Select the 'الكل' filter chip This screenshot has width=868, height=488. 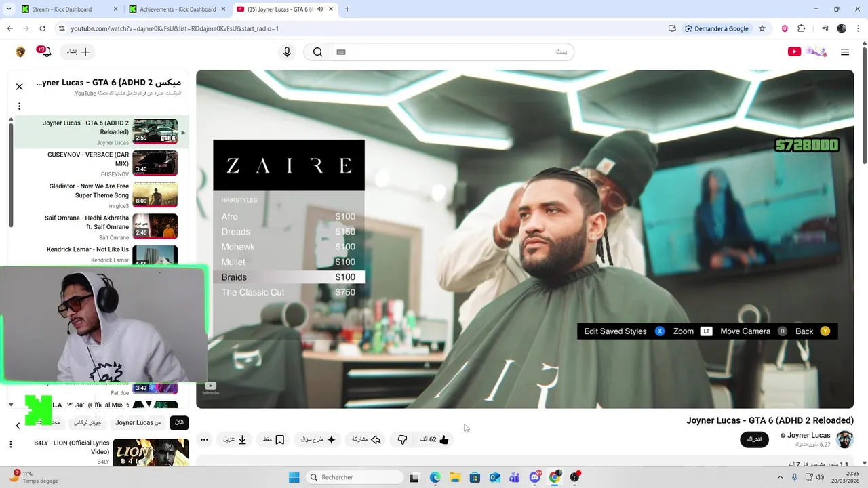(x=179, y=422)
